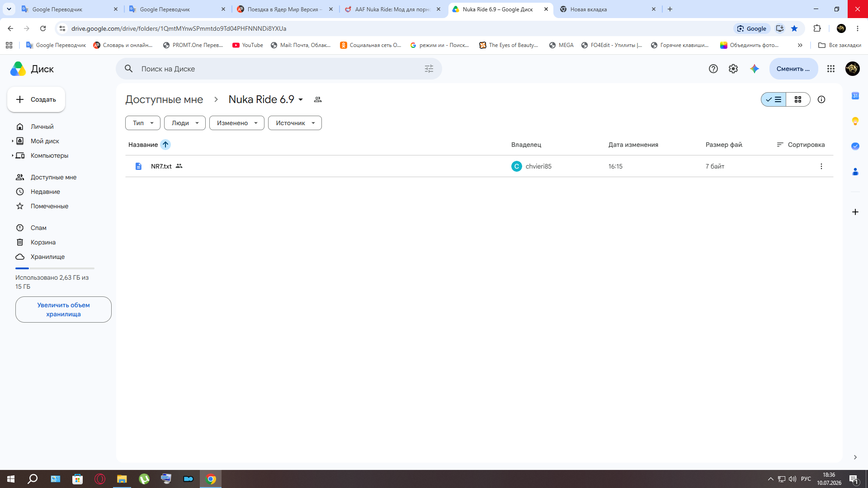Open Windows Start menu

pos(11,479)
